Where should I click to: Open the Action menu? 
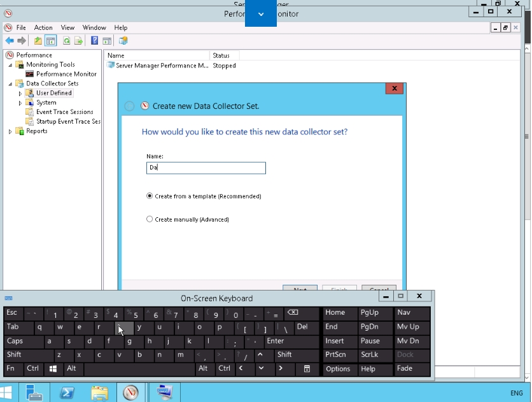[43, 28]
